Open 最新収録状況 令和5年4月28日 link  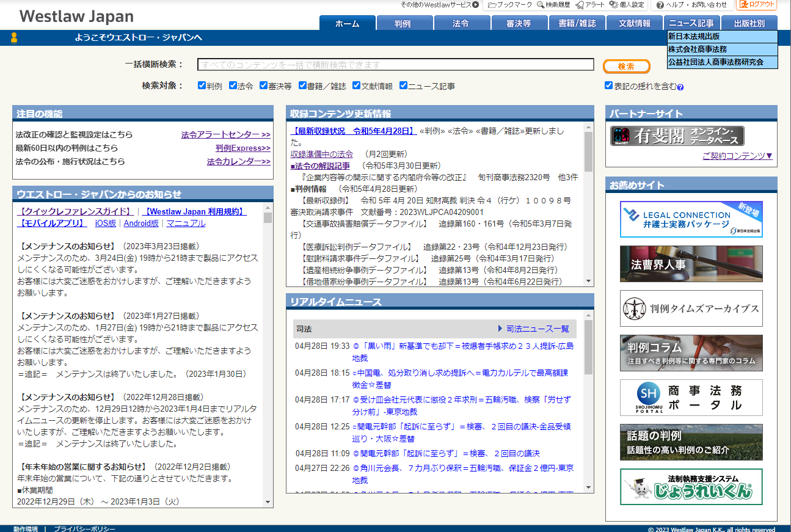353,131
